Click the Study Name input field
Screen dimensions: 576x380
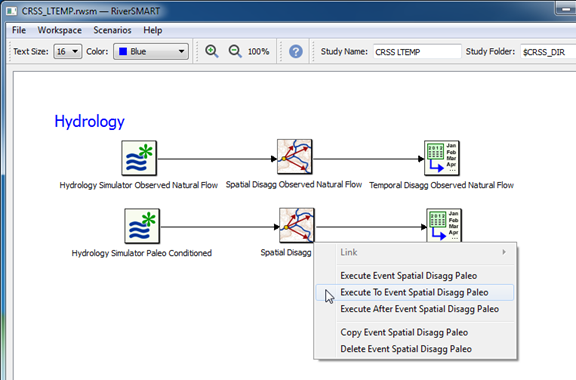pyautogui.click(x=417, y=52)
